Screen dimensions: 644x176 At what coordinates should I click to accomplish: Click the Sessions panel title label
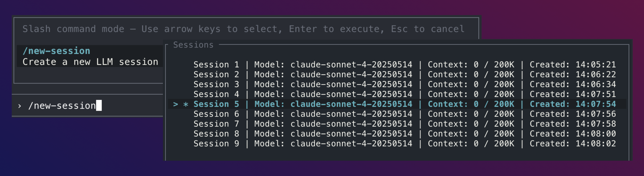click(193, 44)
